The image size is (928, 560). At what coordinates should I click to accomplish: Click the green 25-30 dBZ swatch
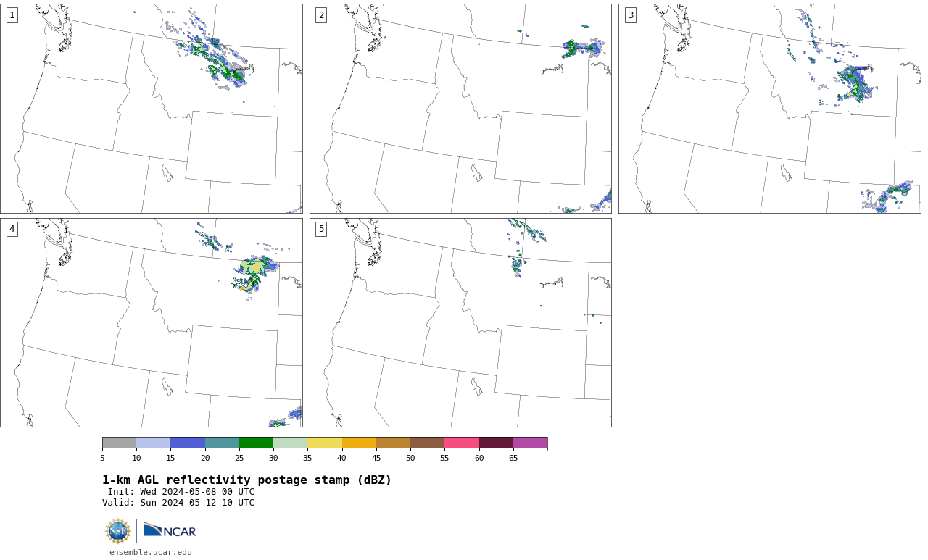256,443
